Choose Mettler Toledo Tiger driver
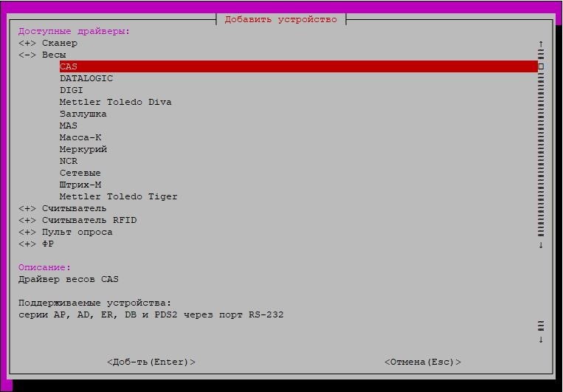Image resolution: width=563 pixels, height=392 pixels. point(118,196)
